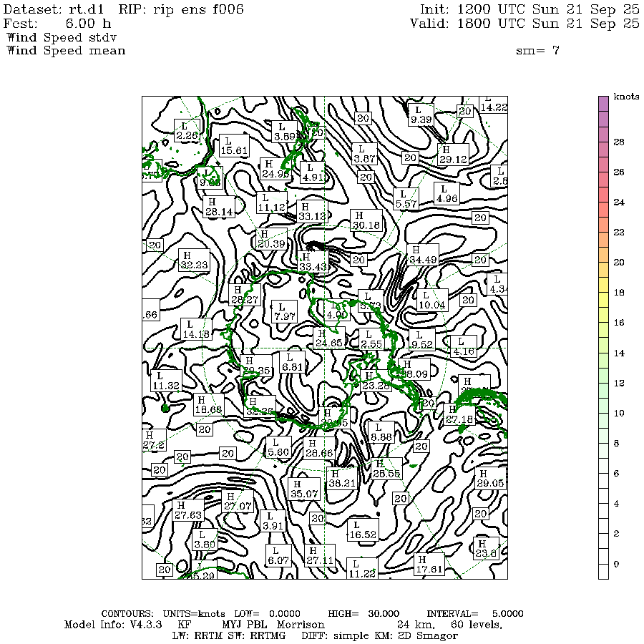Select the 'L 16.52' low label
Image resolution: width=644 pixels, height=644 pixels.
363,530
